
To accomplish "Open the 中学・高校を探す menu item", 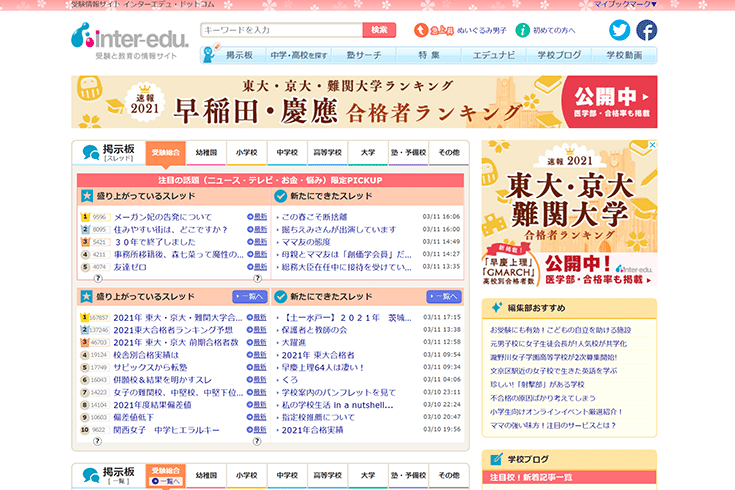I will [x=299, y=55].
